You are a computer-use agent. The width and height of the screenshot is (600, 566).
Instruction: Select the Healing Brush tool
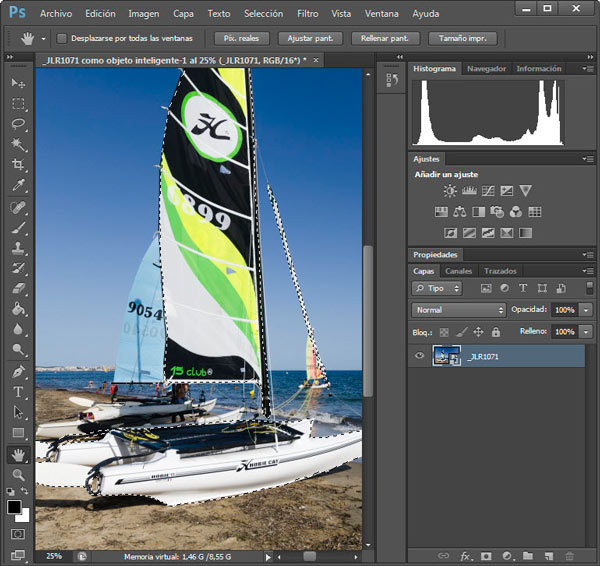[18, 207]
